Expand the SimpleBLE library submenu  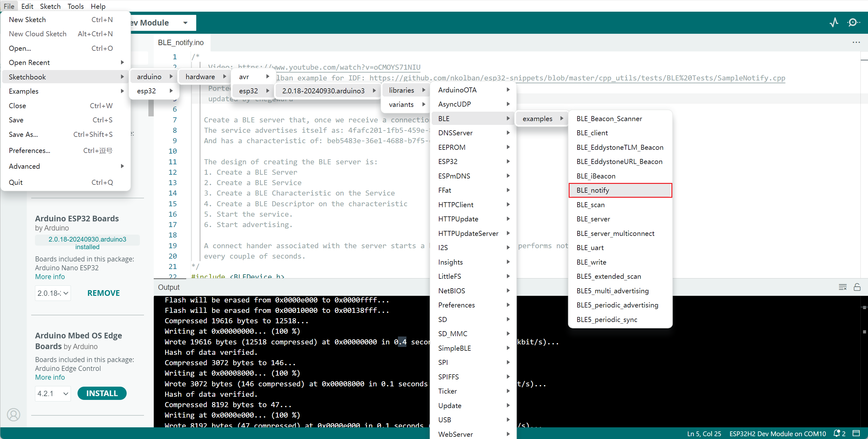pos(474,348)
